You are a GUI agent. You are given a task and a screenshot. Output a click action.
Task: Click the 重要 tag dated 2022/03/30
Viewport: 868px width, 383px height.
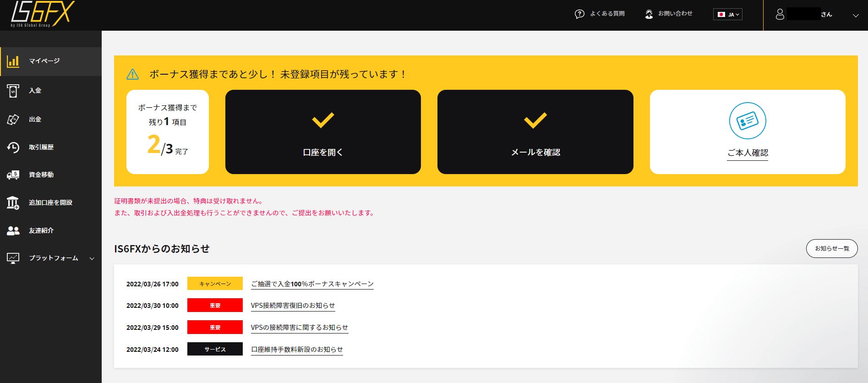(215, 305)
